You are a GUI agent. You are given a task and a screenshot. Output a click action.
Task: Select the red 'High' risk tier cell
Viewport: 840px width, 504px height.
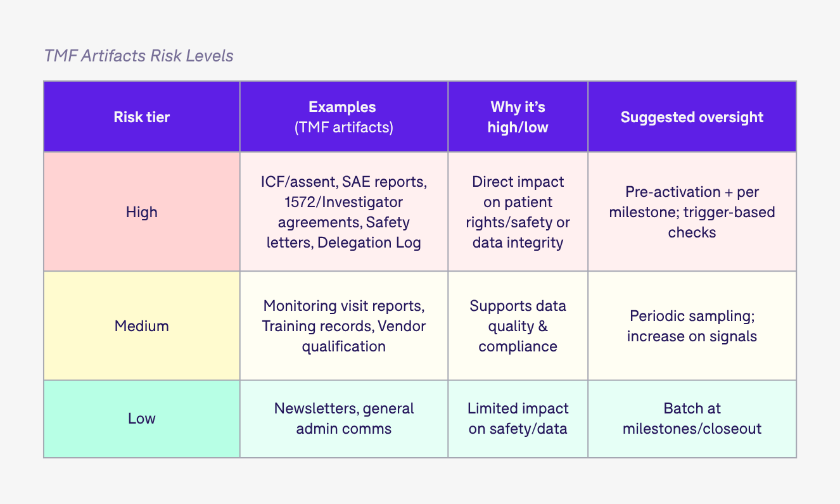click(x=142, y=211)
